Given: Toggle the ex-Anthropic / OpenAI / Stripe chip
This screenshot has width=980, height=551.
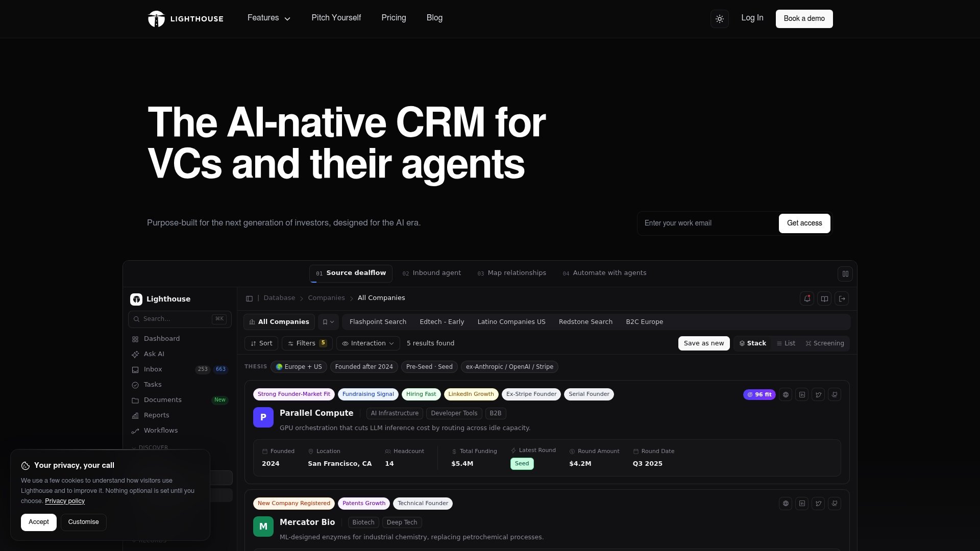Looking at the screenshot, I should click(509, 367).
